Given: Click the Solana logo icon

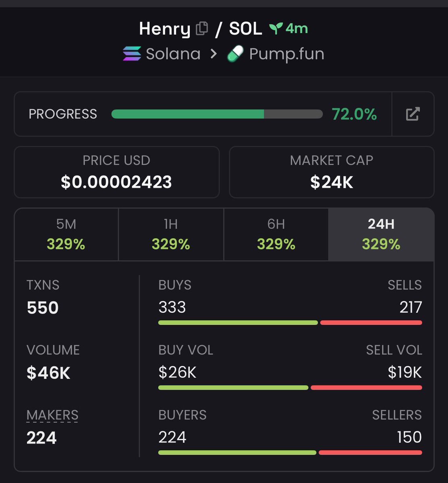Looking at the screenshot, I should 132,54.
